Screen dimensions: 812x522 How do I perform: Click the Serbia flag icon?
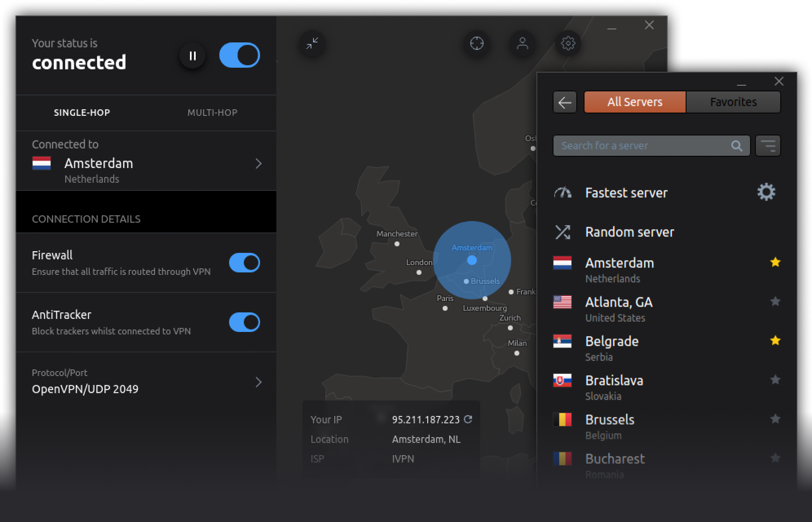click(562, 341)
